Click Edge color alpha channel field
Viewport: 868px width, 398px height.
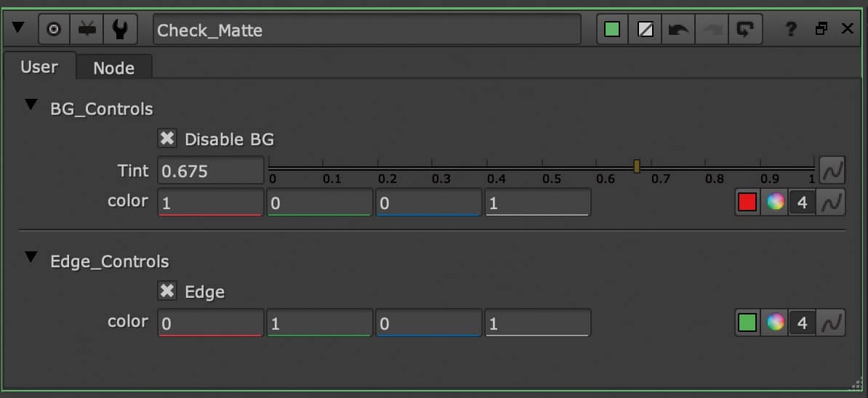537,322
